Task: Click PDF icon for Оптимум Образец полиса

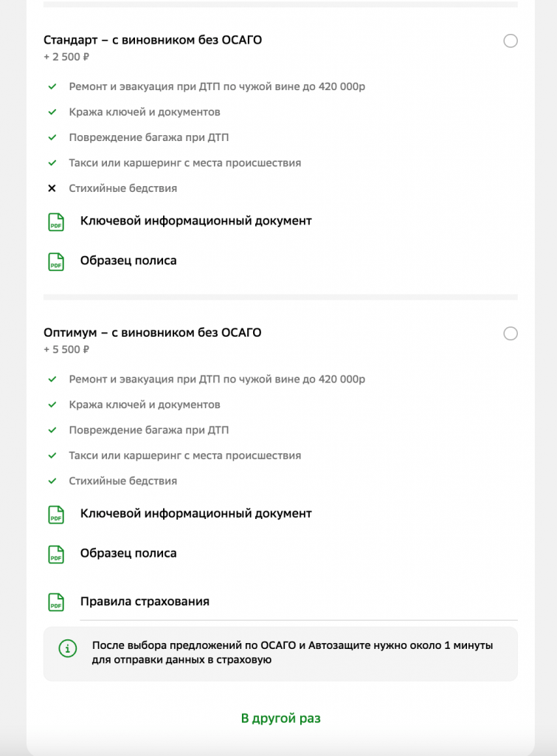Action: [x=56, y=554]
